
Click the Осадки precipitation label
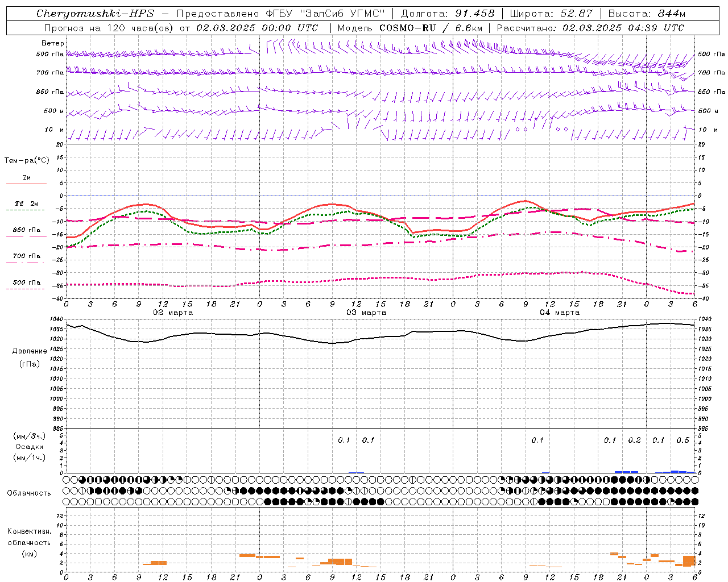click(x=30, y=447)
